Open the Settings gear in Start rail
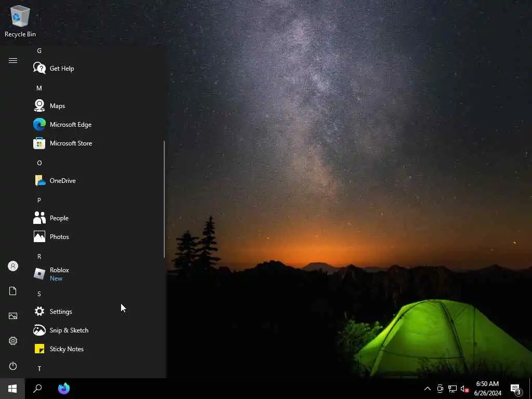 (x=13, y=341)
